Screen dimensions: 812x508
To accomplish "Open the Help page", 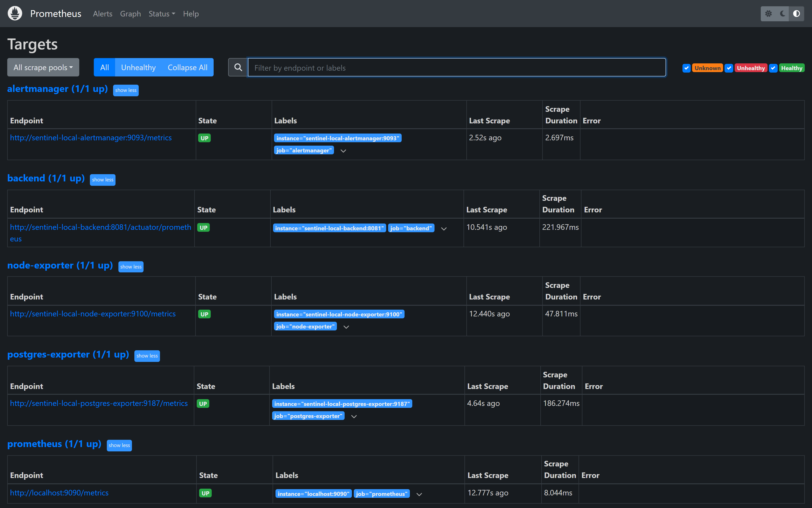I will pyautogui.click(x=191, y=14).
